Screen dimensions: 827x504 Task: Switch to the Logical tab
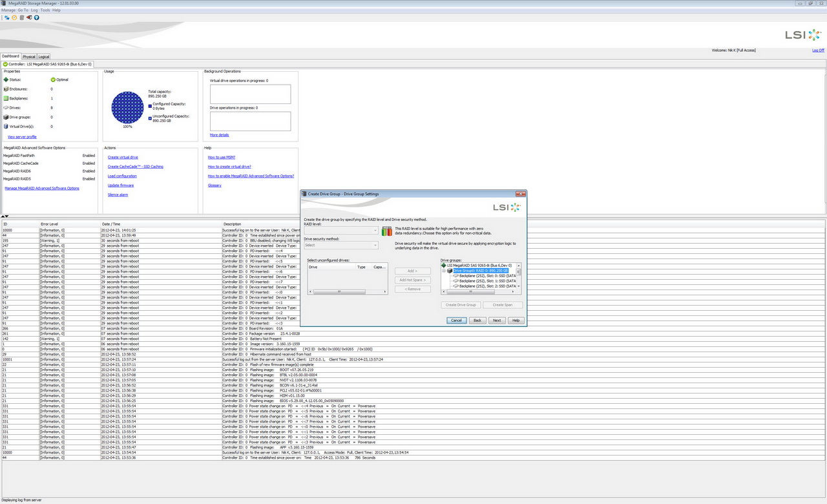coord(43,57)
